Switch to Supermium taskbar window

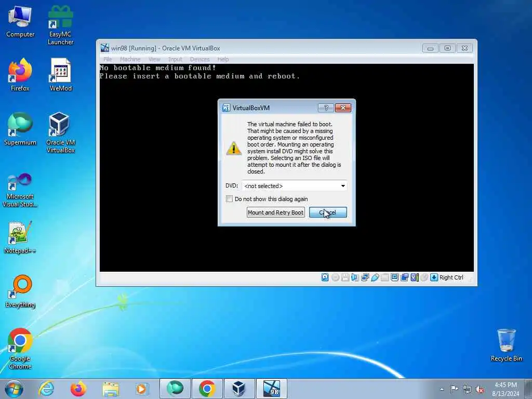pos(175,389)
